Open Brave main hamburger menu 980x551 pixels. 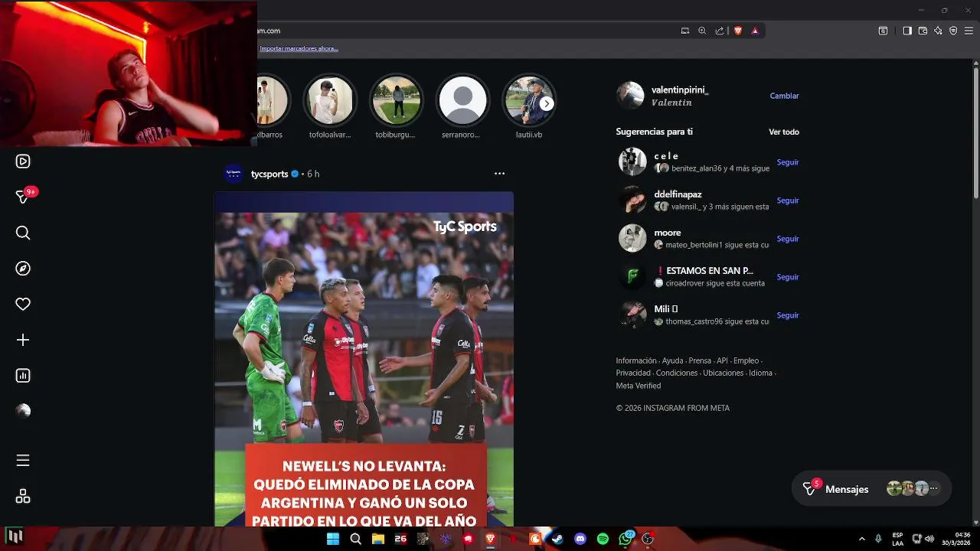click(x=969, y=31)
